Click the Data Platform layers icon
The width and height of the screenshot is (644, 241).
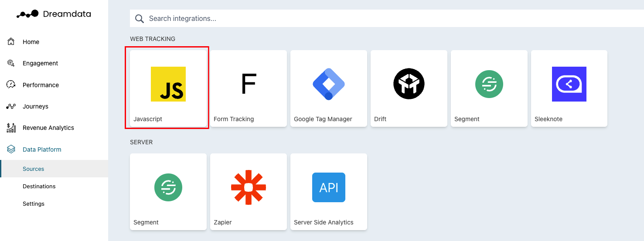[x=11, y=149]
